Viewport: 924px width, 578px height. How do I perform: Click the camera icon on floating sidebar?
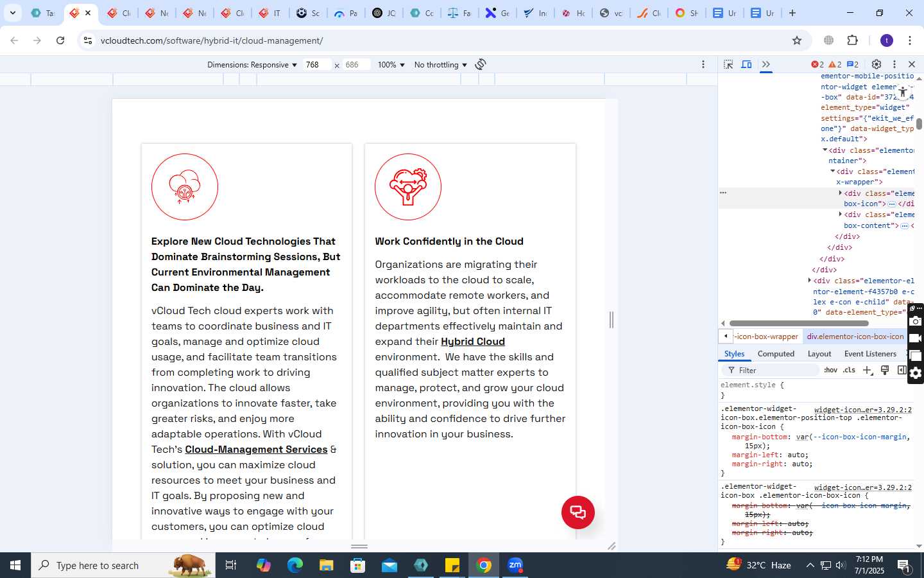(x=916, y=322)
